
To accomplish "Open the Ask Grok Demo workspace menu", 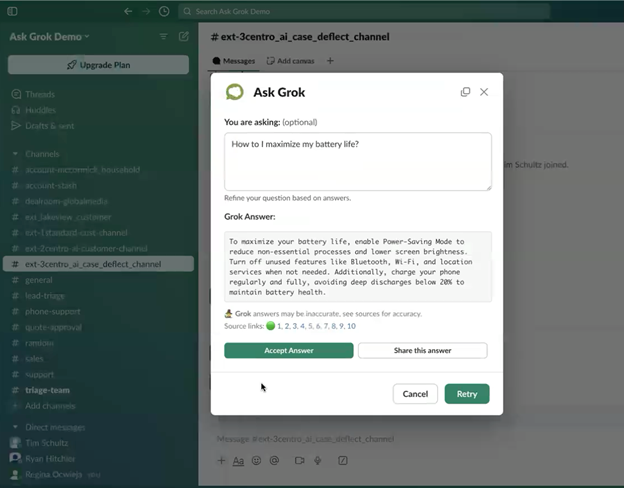I will pyautogui.click(x=49, y=37).
